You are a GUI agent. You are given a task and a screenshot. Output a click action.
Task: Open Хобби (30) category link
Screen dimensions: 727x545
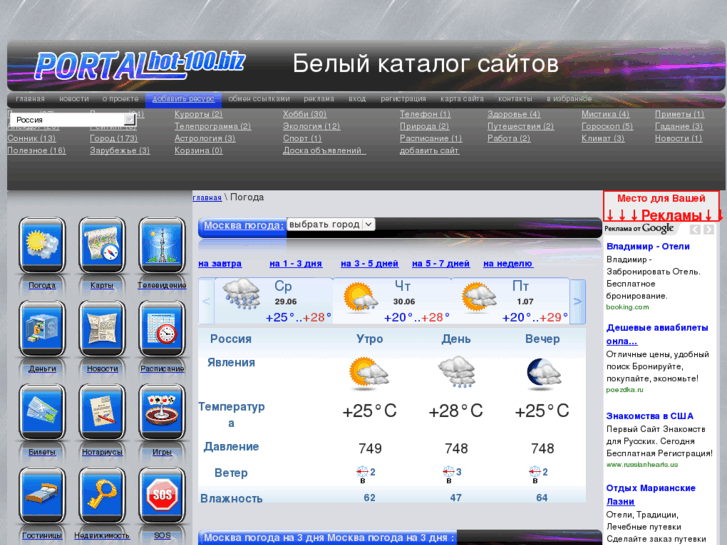pos(305,114)
